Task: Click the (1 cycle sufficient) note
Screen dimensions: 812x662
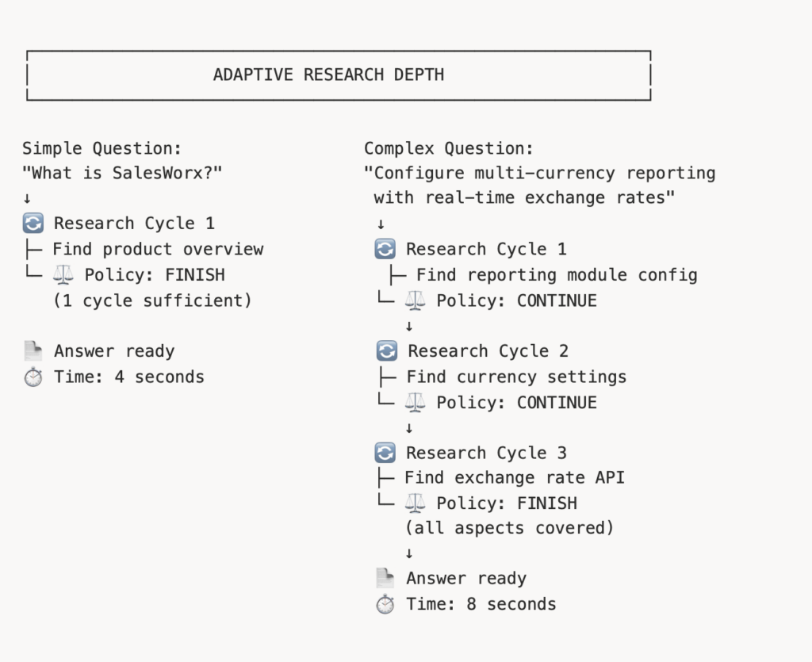Action: click(x=152, y=300)
